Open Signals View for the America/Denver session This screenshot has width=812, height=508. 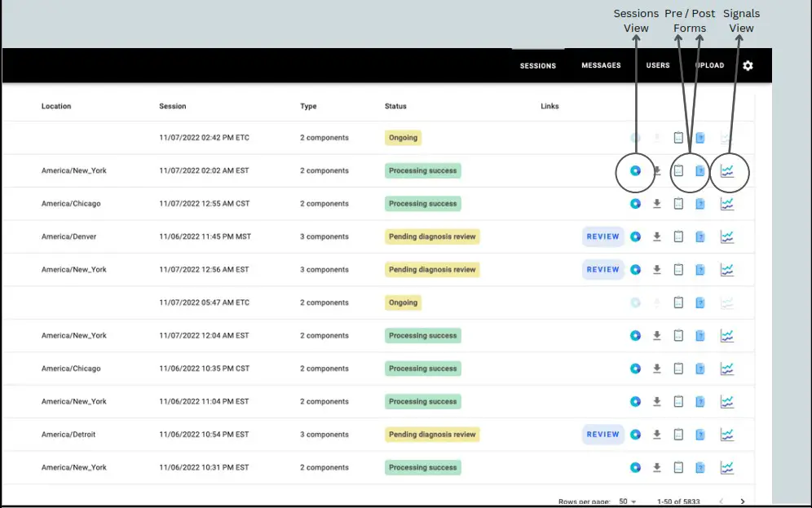[x=727, y=236]
